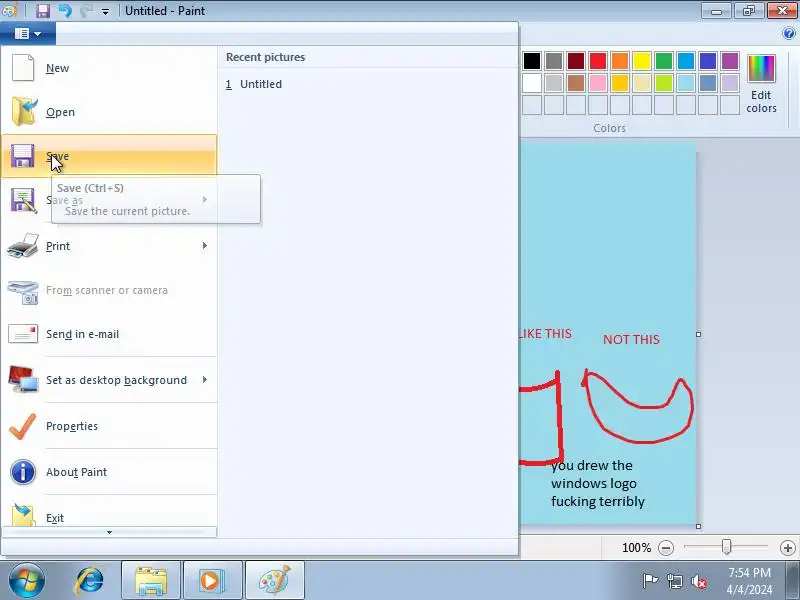Launch Internet Explorer from taskbar
The image size is (800, 600).
pos(89,581)
